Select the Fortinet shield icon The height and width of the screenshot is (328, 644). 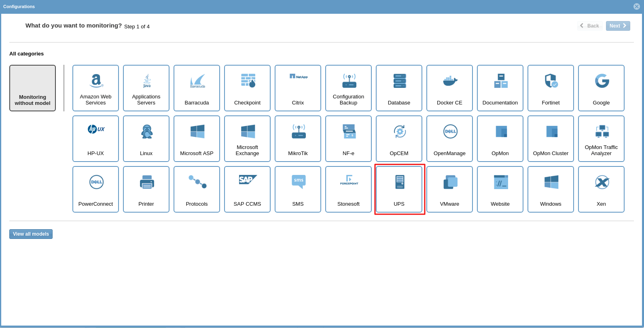click(551, 81)
